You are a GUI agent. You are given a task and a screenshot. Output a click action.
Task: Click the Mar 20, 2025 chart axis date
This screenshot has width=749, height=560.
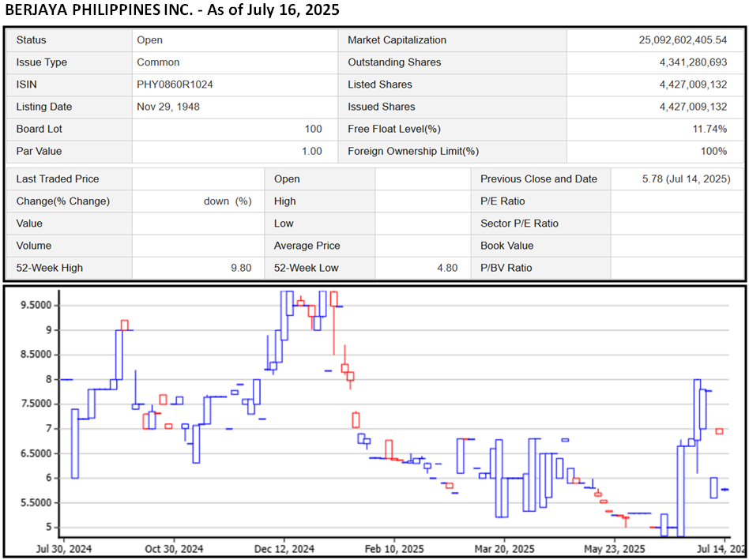click(504, 549)
